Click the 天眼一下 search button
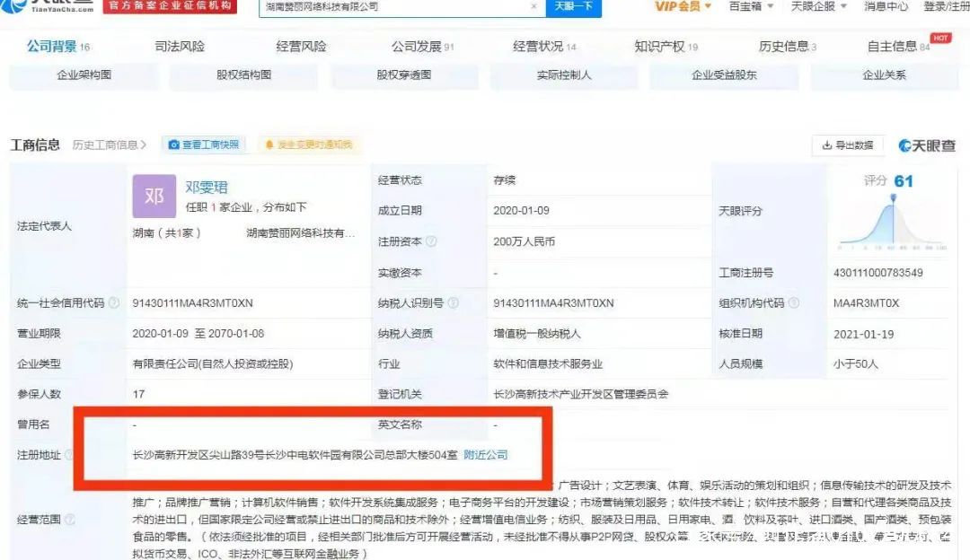Image resolution: width=970 pixels, height=560 pixels. 573,6
